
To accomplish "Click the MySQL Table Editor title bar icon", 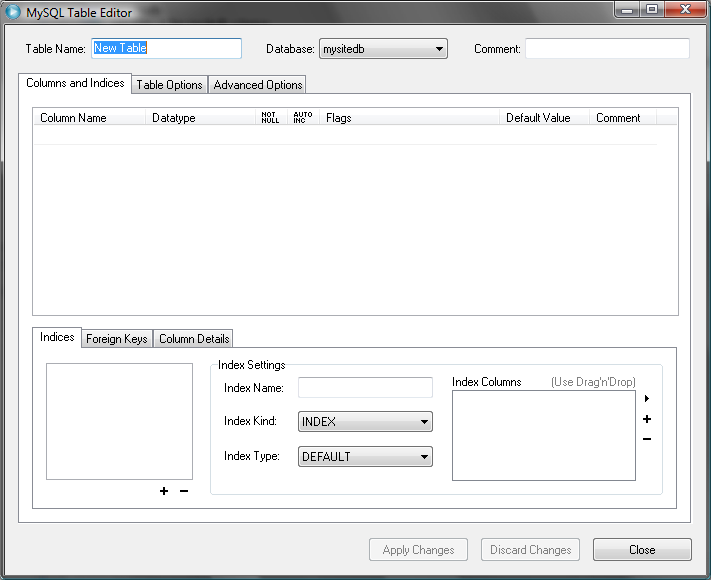I will 14,13.
